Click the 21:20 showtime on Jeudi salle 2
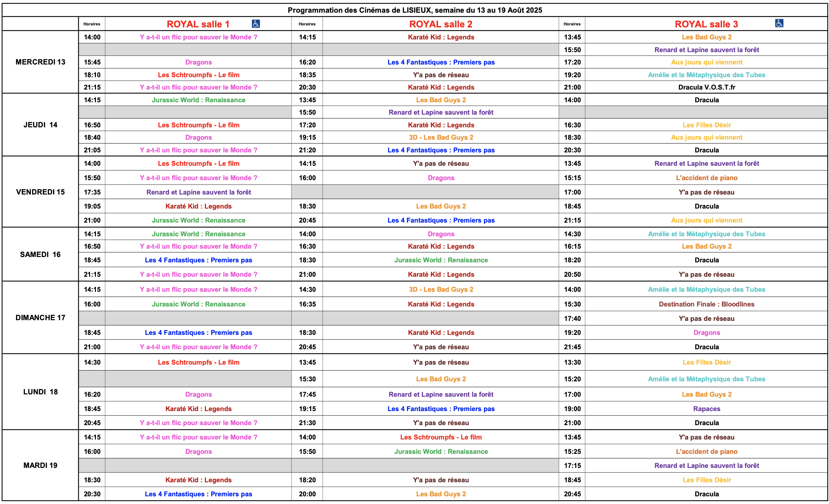This screenshot has height=504, width=829. click(307, 150)
